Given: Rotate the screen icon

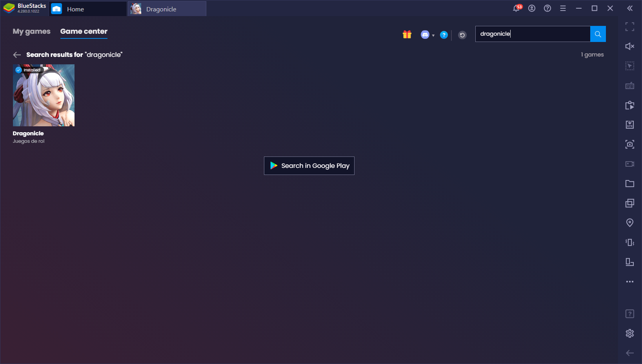Looking at the screenshot, I should [630, 262].
